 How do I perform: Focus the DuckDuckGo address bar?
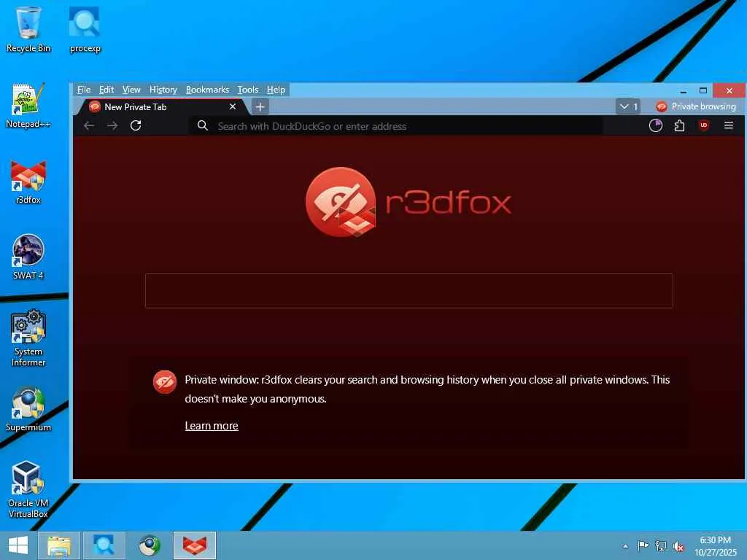coord(395,126)
